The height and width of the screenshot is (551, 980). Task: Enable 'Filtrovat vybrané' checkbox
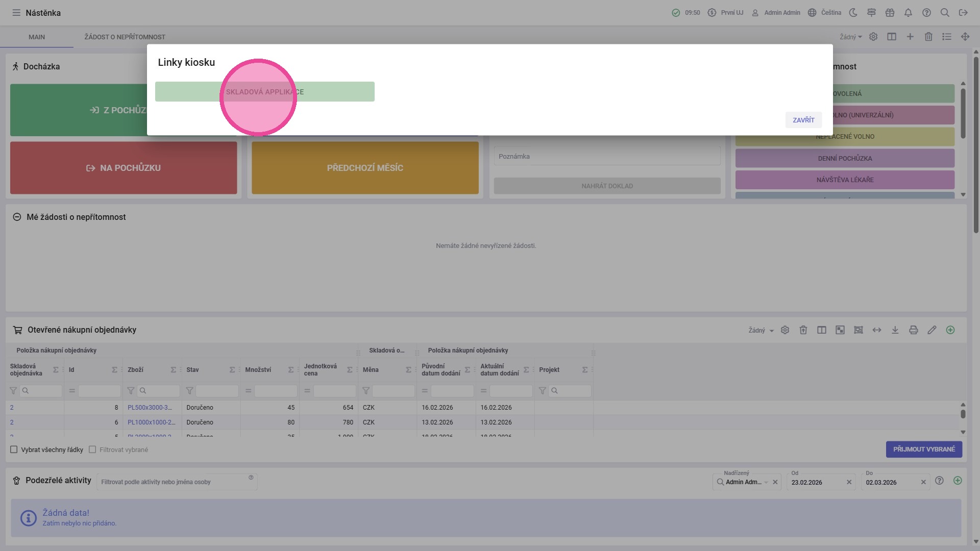coord(92,449)
